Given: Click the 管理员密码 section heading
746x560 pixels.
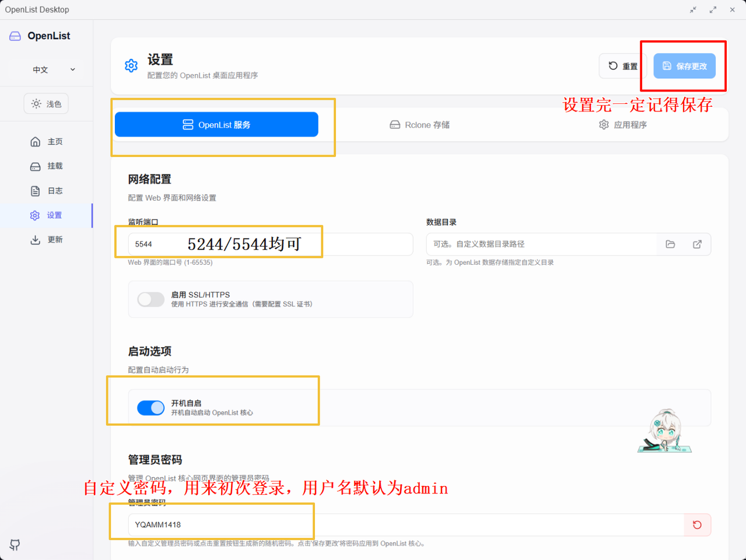Looking at the screenshot, I should pyautogui.click(x=155, y=460).
